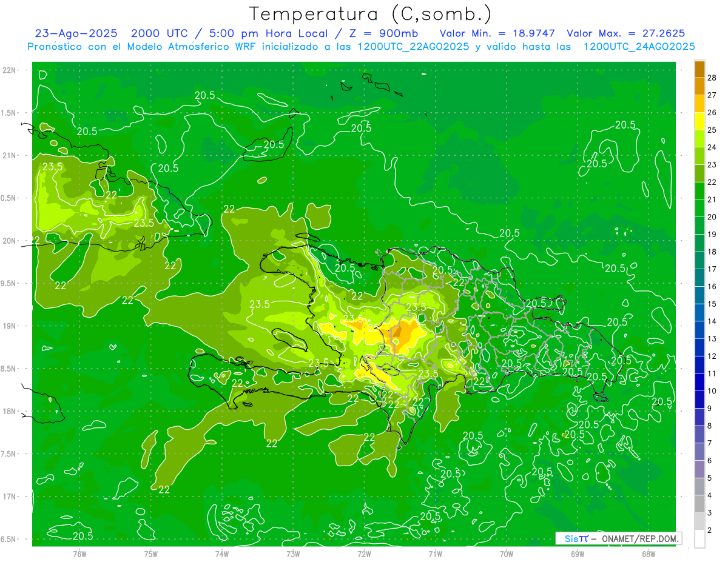Viewport: 728px width, 562px height.
Task: Click the valid-until stamp "1200UTC_24AGO2025"
Action: click(x=639, y=47)
